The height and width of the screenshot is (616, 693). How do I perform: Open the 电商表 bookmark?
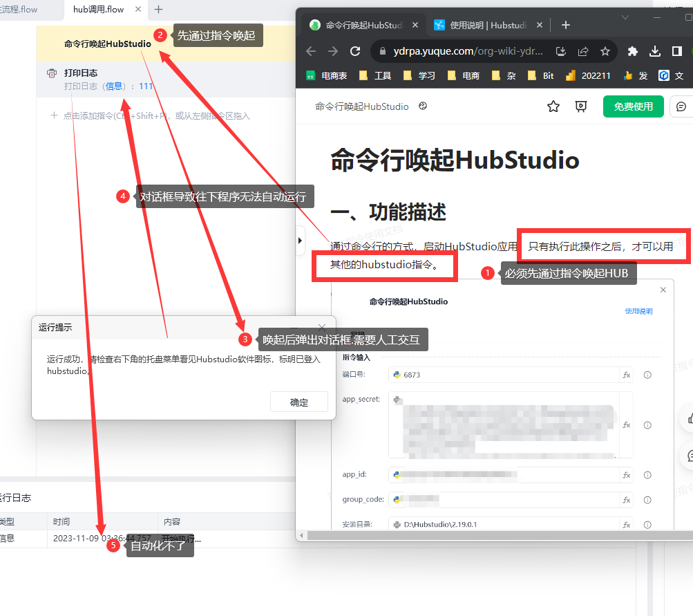(327, 75)
